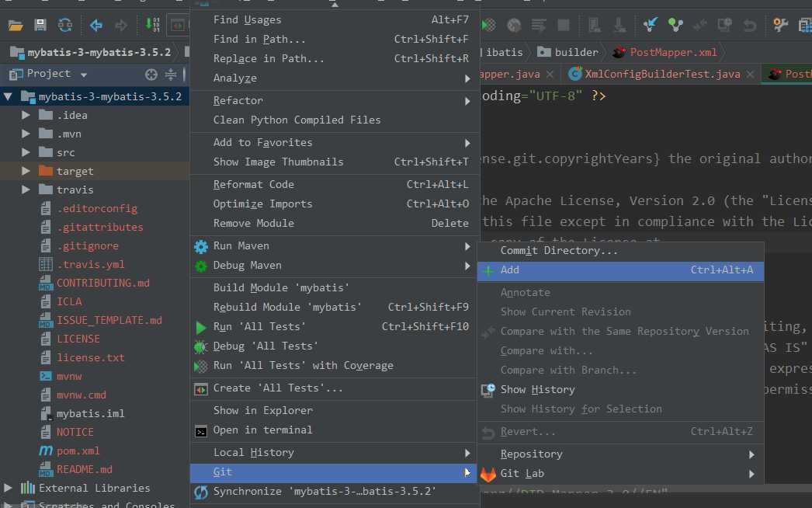Choose Rebuild Module 'mybatis'
Viewport: 812px width, 508px height.
[x=335, y=308]
